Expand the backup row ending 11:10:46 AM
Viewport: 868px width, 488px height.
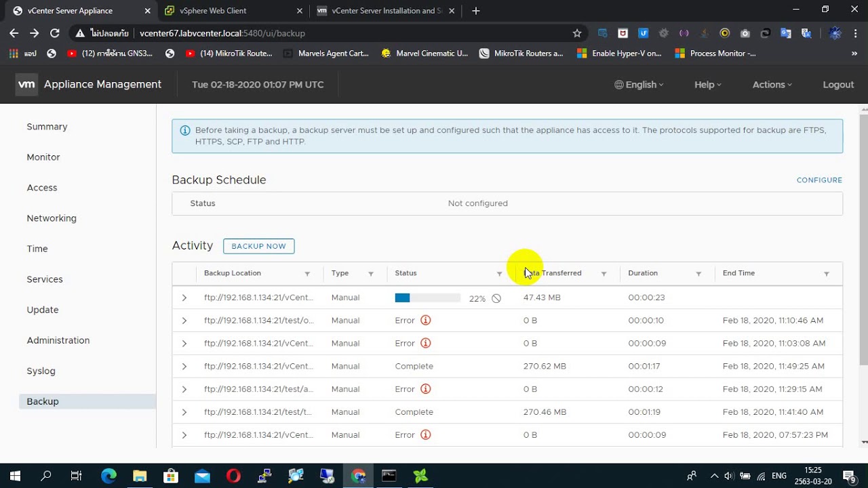tap(184, 321)
